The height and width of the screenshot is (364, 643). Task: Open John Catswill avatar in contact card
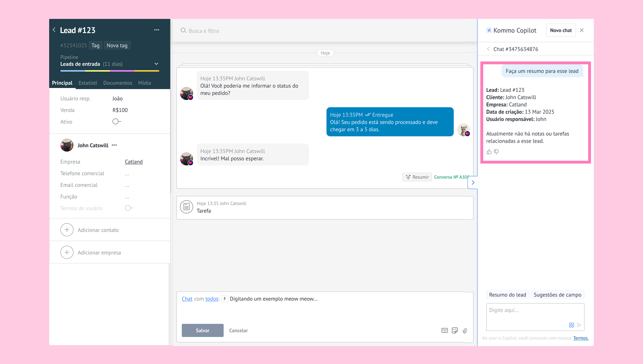67,145
